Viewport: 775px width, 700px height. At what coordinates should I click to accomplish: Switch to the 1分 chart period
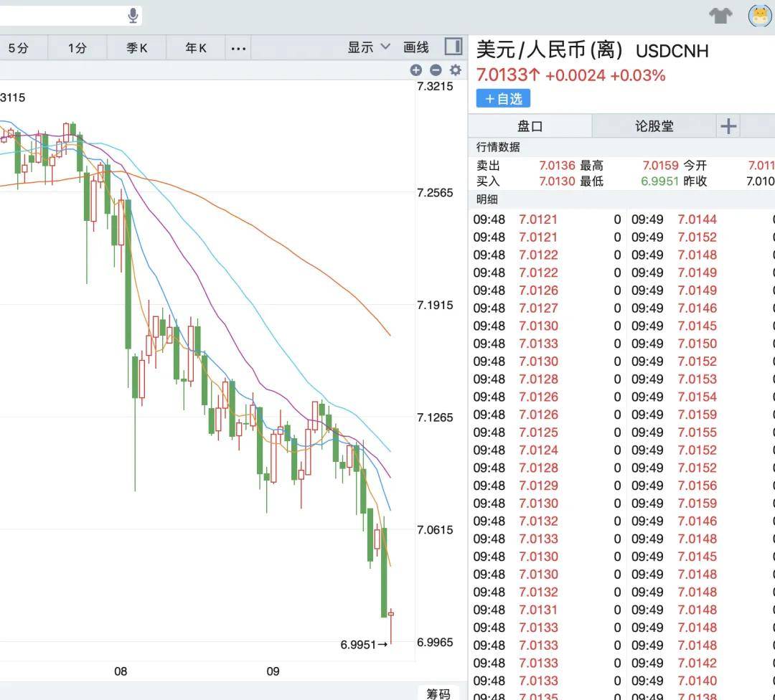coord(77,48)
